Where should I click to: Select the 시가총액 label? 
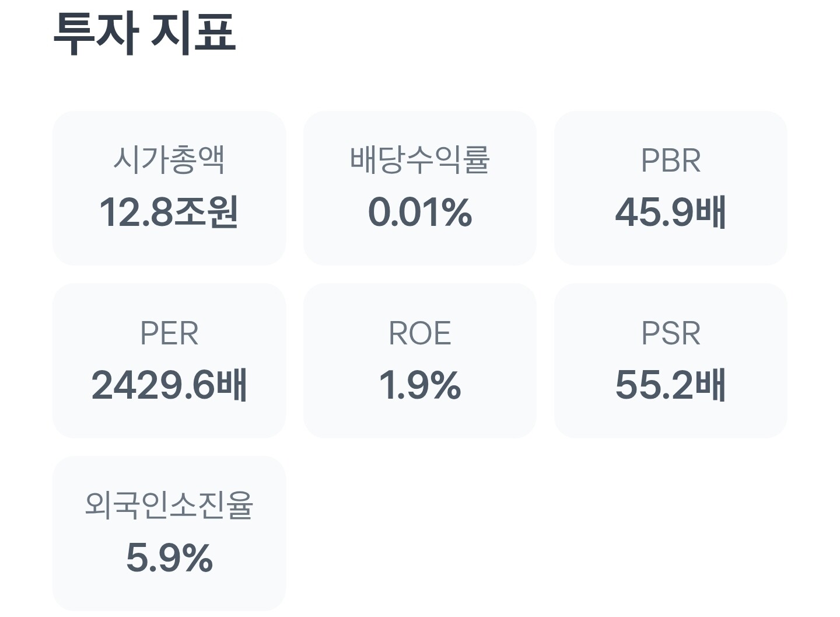point(169,159)
